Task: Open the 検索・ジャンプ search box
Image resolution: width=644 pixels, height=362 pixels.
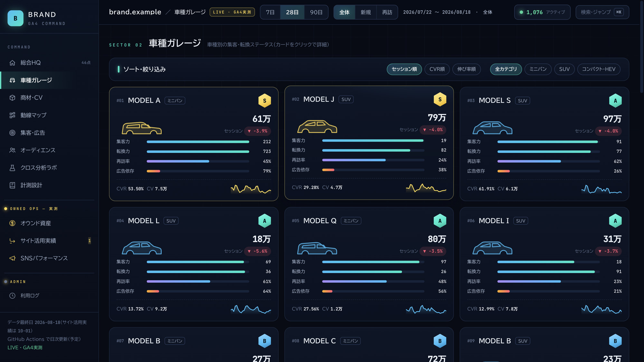Action: tap(602, 12)
